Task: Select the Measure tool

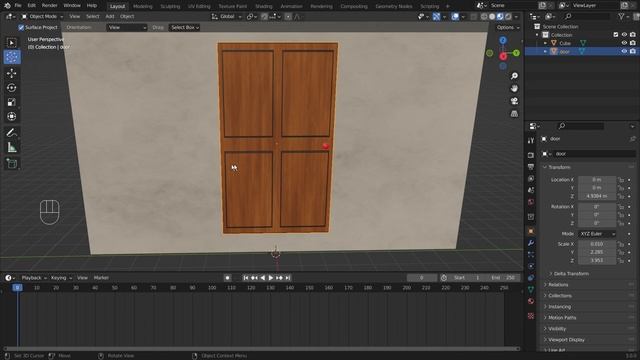Action: (x=11, y=147)
